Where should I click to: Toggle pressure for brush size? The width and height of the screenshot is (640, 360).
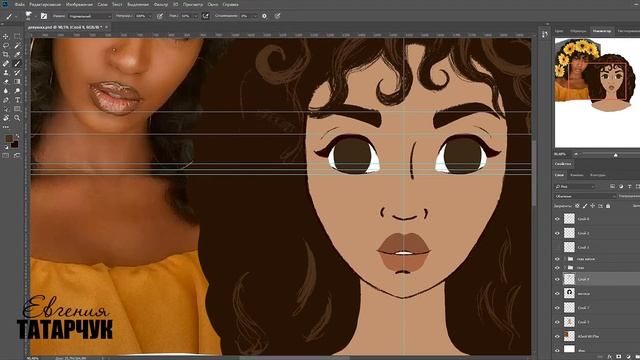point(278,16)
